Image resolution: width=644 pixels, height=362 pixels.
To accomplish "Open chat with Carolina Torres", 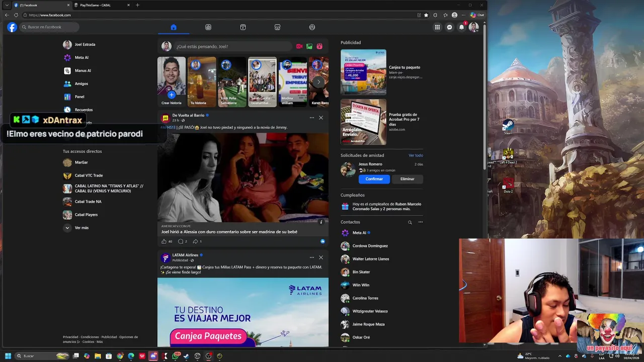I will click(x=365, y=298).
